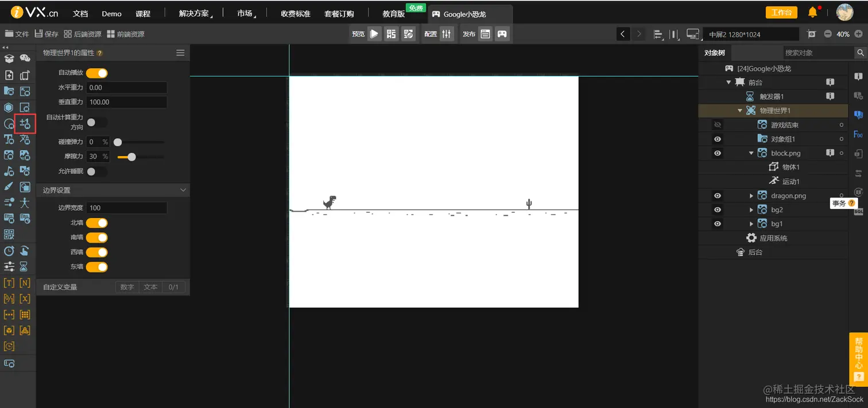Image resolution: width=868 pixels, height=408 pixels.
Task: Zoom in with the plus button
Action: coord(858,34)
